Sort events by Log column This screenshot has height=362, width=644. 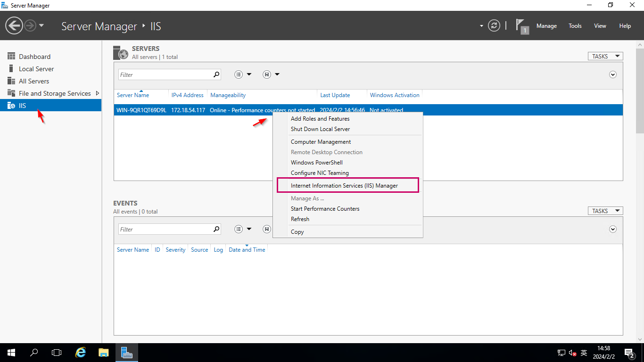point(218,250)
